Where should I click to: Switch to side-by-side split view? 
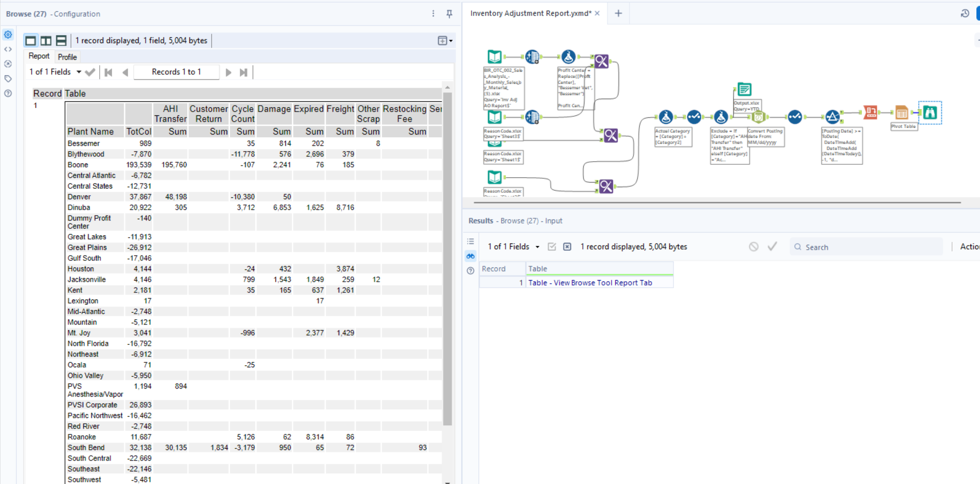tap(46, 41)
